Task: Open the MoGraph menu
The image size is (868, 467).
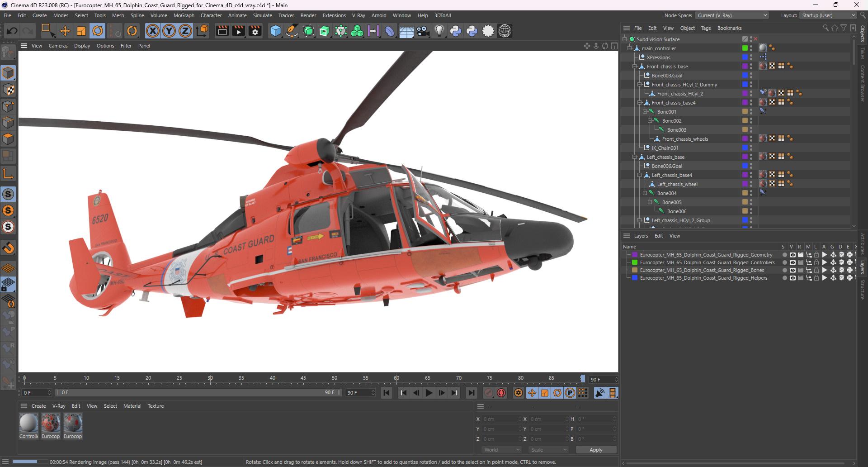Action: [x=184, y=15]
